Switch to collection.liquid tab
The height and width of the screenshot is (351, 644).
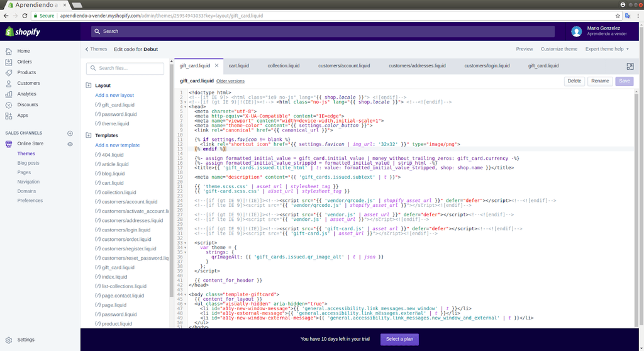(x=284, y=66)
